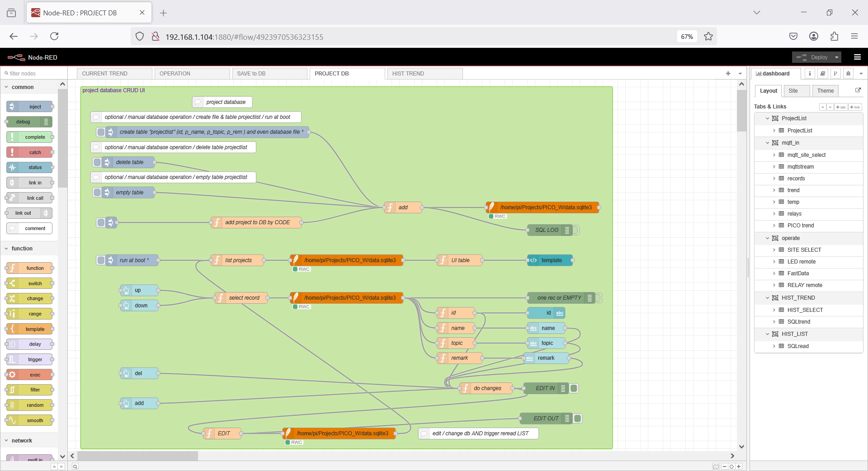Toggle the SQL LOG debug node output

pyautogui.click(x=576, y=230)
